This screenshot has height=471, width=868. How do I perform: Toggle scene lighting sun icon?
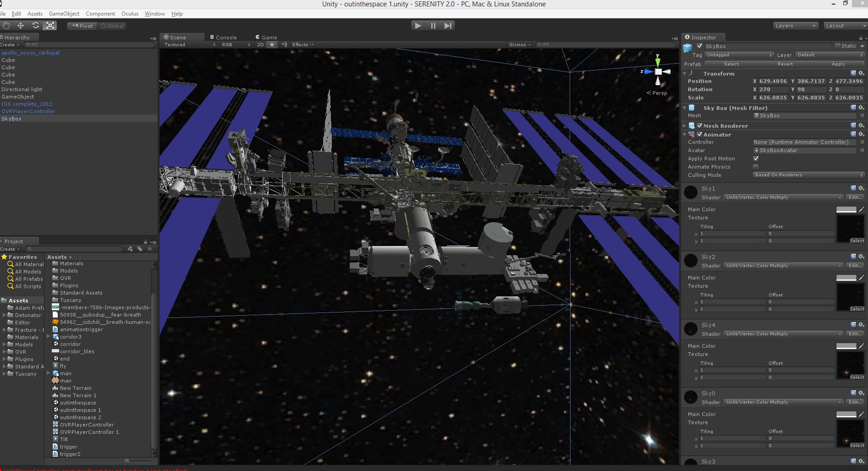tap(272, 44)
